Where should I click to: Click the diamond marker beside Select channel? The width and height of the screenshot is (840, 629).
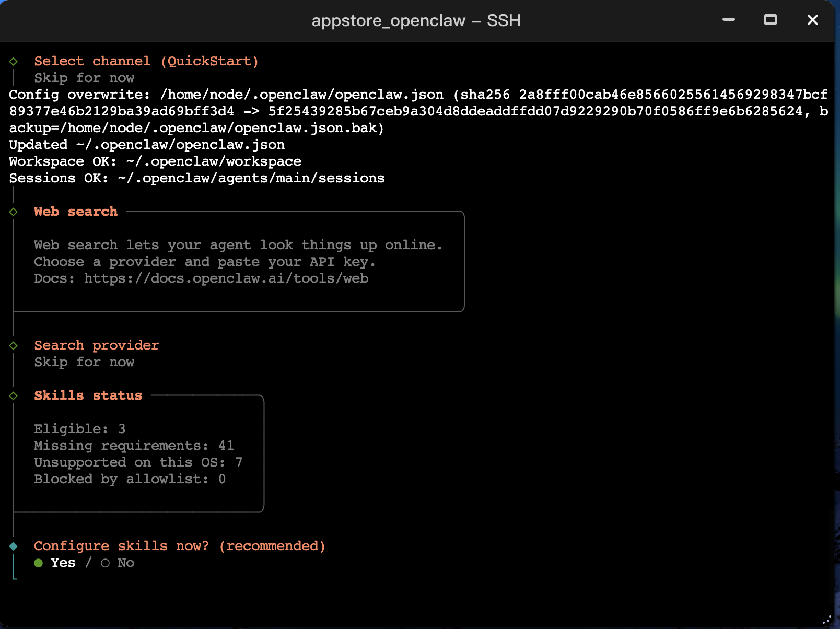point(14,61)
